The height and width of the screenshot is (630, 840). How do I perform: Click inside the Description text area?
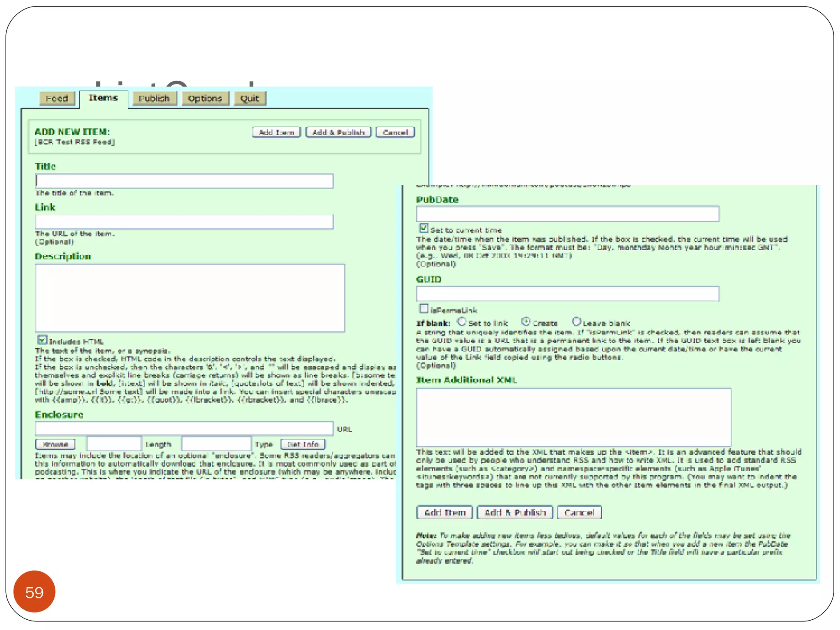point(190,298)
